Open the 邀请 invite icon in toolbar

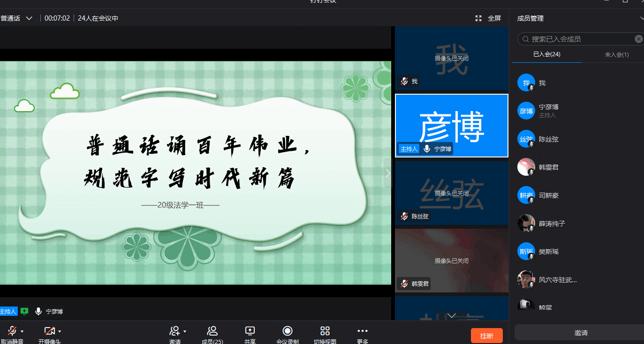pos(174,331)
